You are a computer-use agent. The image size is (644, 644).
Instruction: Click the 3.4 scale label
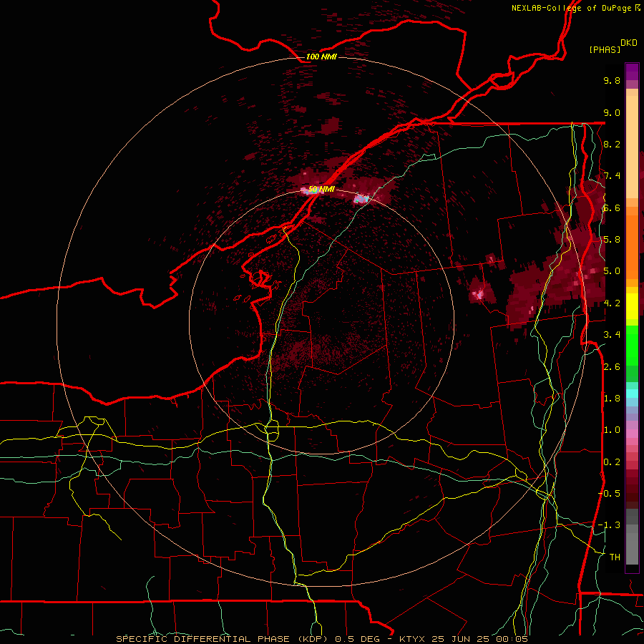(612, 335)
